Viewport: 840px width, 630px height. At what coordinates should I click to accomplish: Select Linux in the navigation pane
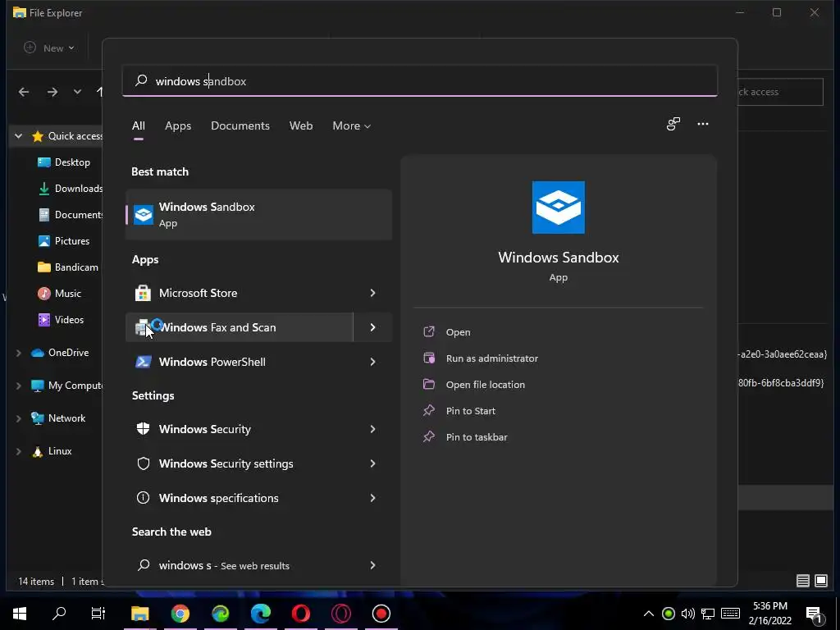52,451
